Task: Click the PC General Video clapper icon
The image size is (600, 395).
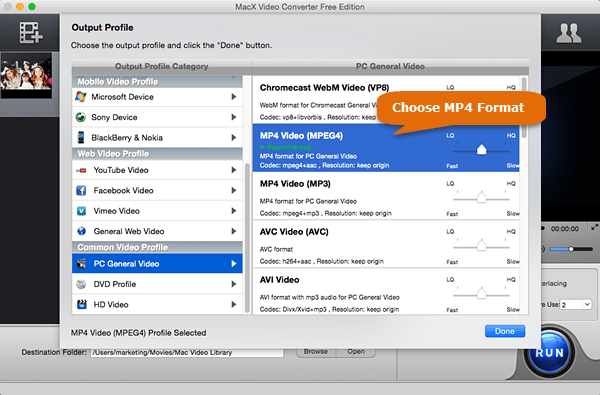Action: click(81, 264)
